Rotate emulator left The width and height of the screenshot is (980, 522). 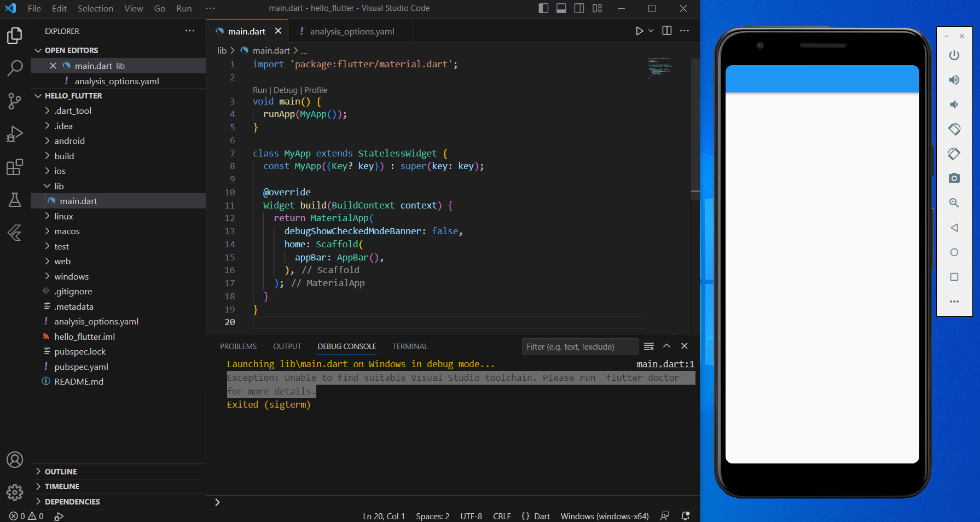(x=954, y=129)
